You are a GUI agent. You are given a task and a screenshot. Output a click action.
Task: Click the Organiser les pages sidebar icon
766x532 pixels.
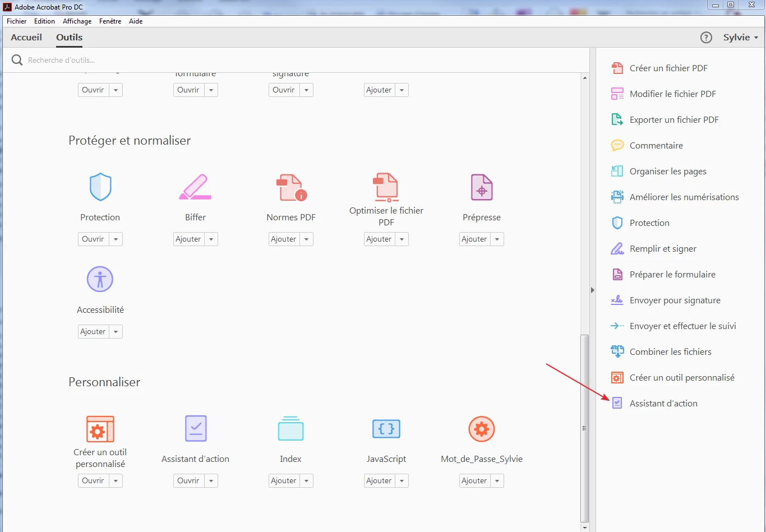click(617, 171)
